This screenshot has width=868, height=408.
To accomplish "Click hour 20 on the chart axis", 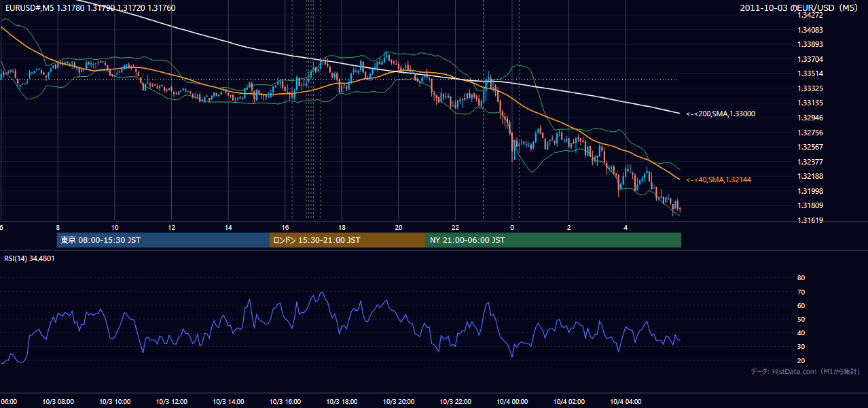I will pos(399,227).
